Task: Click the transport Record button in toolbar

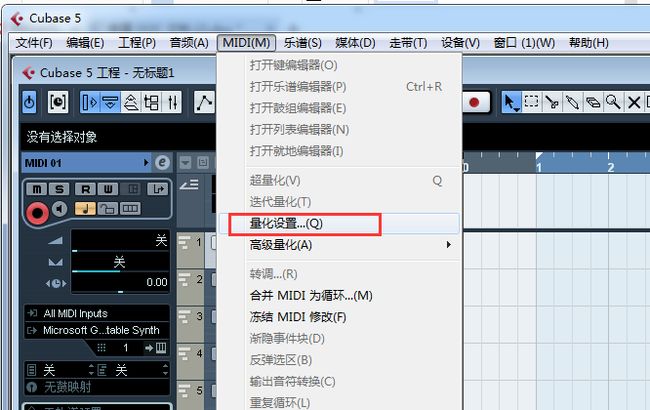Action: (x=475, y=102)
